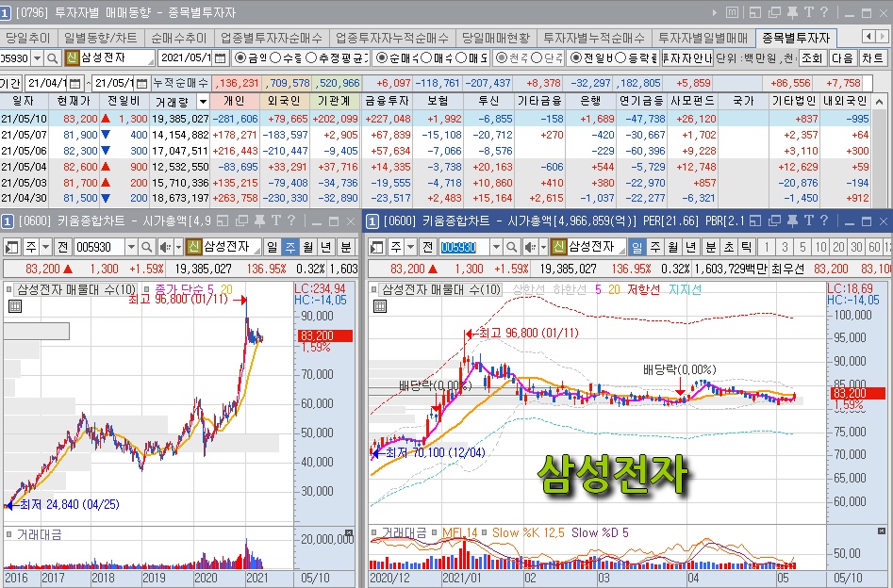Viewport: 893px width, 588px height.
Task: Open speaker options dropdown arrow in left chart window
Action: [x=178, y=247]
